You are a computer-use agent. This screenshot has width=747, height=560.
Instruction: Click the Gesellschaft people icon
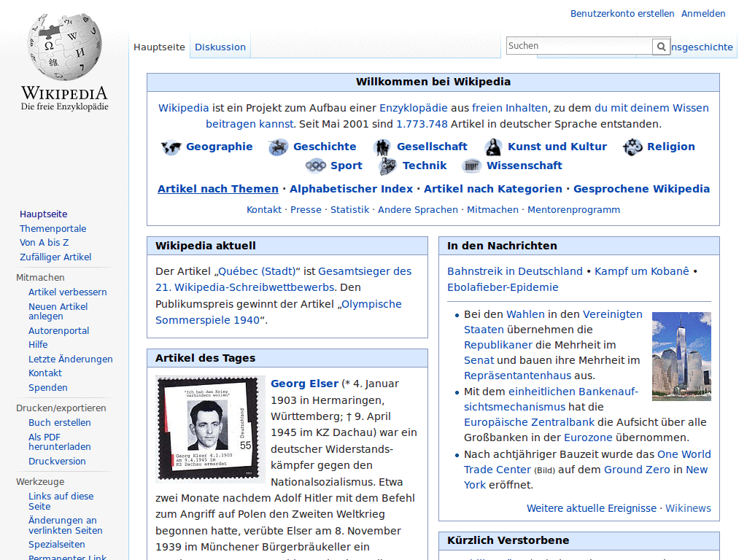(382, 147)
